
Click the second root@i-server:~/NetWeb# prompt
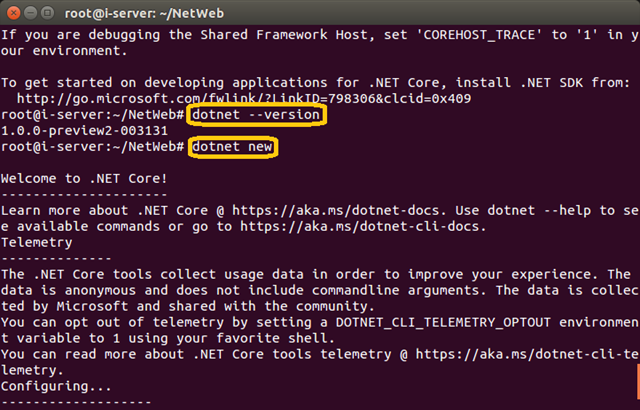pyautogui.click(x=92, y=147)
